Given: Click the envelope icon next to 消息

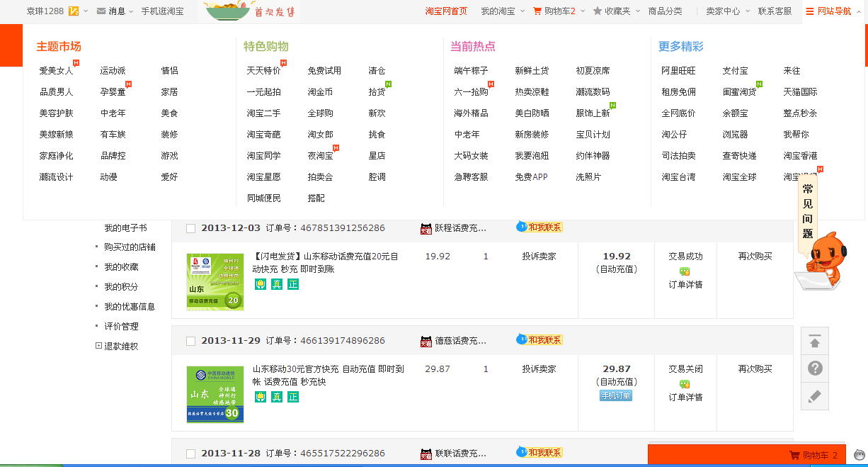Looking at the screenshot, I should (x=101, y=11).
